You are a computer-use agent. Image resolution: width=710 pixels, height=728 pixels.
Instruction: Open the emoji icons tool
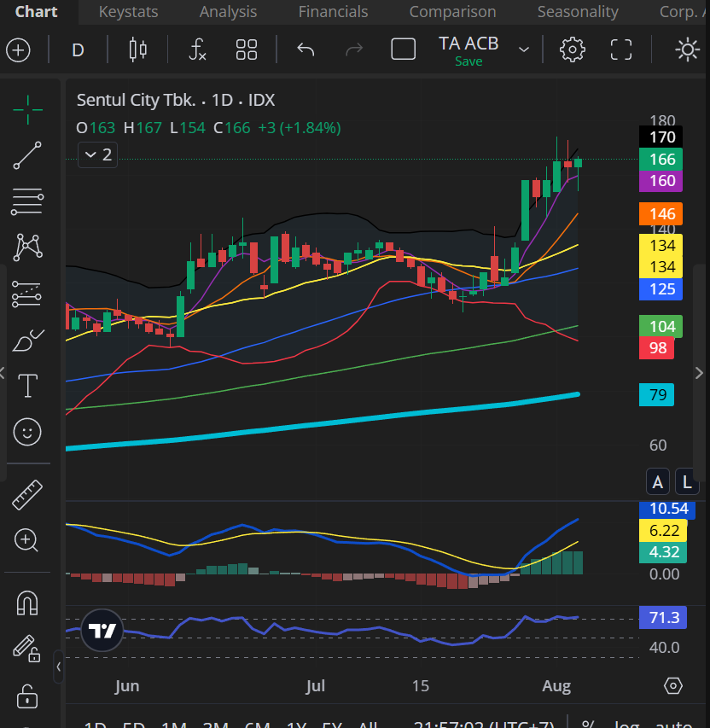(x=27, y=432)
